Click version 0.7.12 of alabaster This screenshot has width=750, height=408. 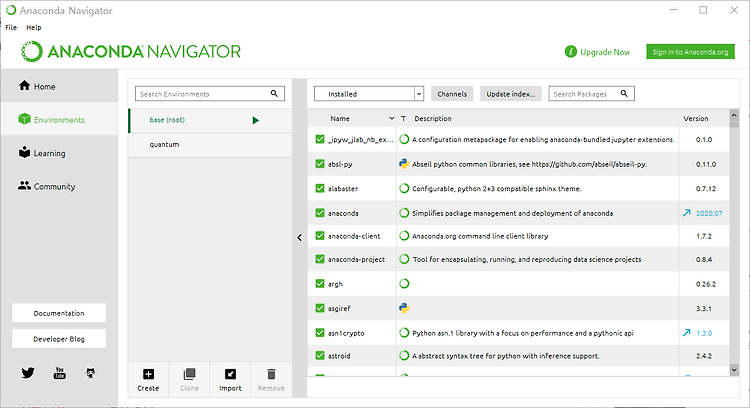(706, 188)
